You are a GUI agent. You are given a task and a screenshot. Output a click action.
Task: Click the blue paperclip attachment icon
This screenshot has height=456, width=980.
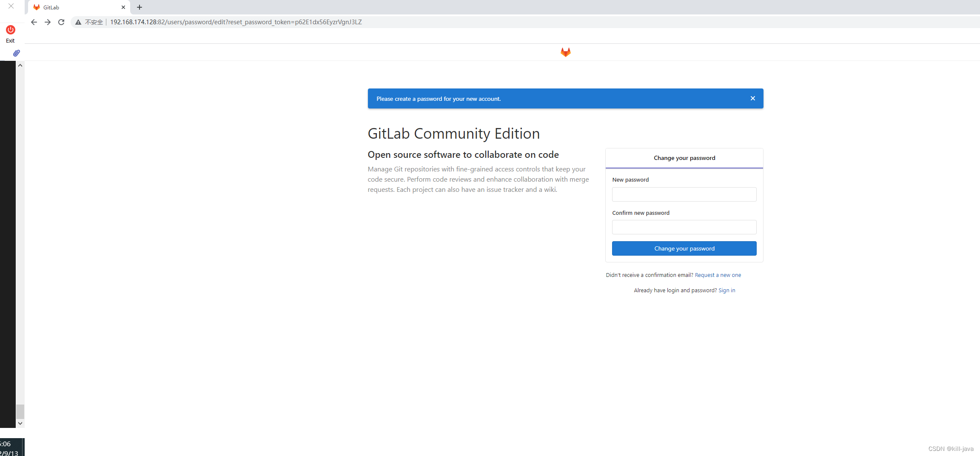tap(16, 53)
